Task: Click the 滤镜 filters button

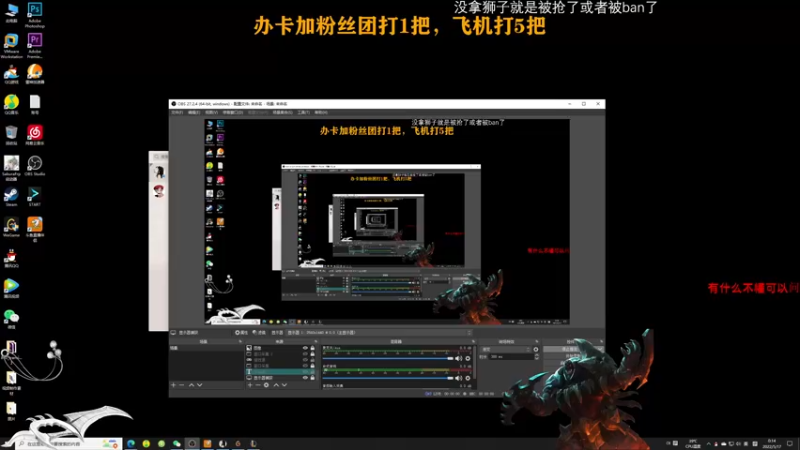Action: pyautogui.click(x=259, y=333)
